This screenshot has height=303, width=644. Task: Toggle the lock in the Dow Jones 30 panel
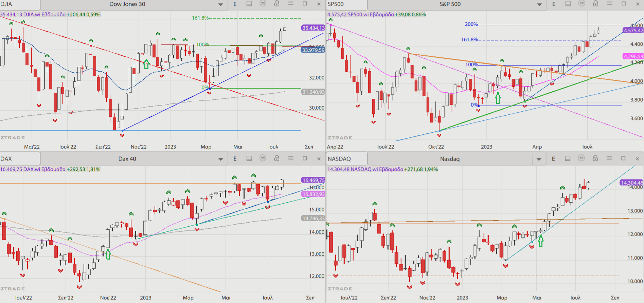click(277, 4)
